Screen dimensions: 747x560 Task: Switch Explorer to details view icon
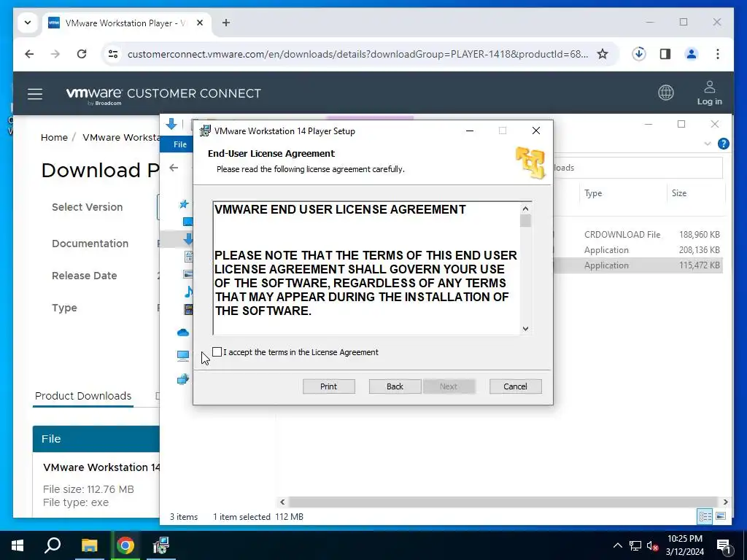click(x=705, y=516)
